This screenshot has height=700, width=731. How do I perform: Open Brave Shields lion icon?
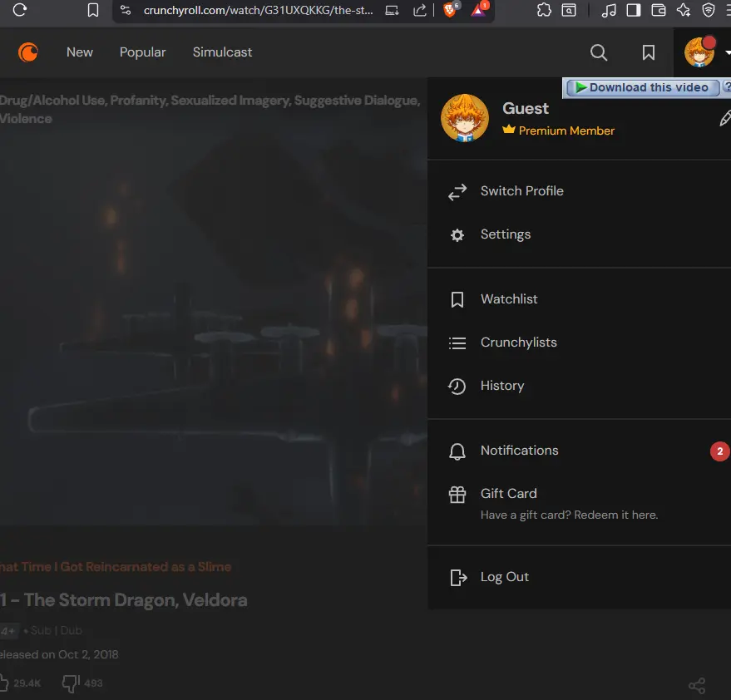point(451,9)
